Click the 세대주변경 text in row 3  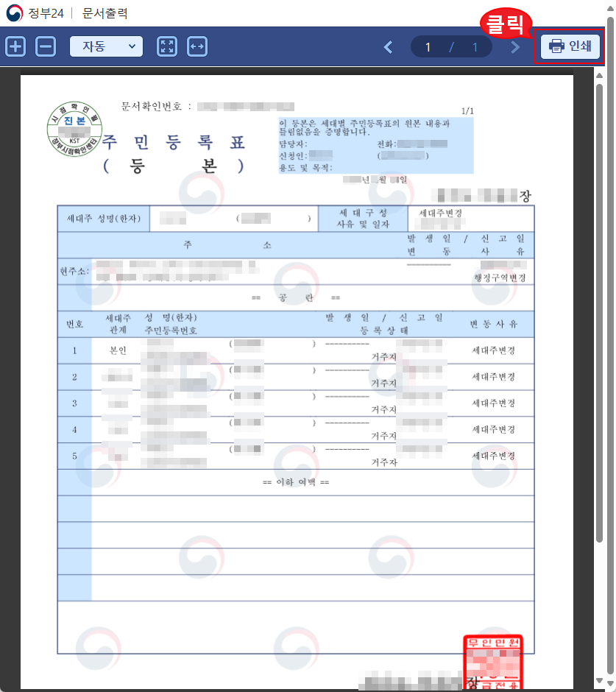494,403
